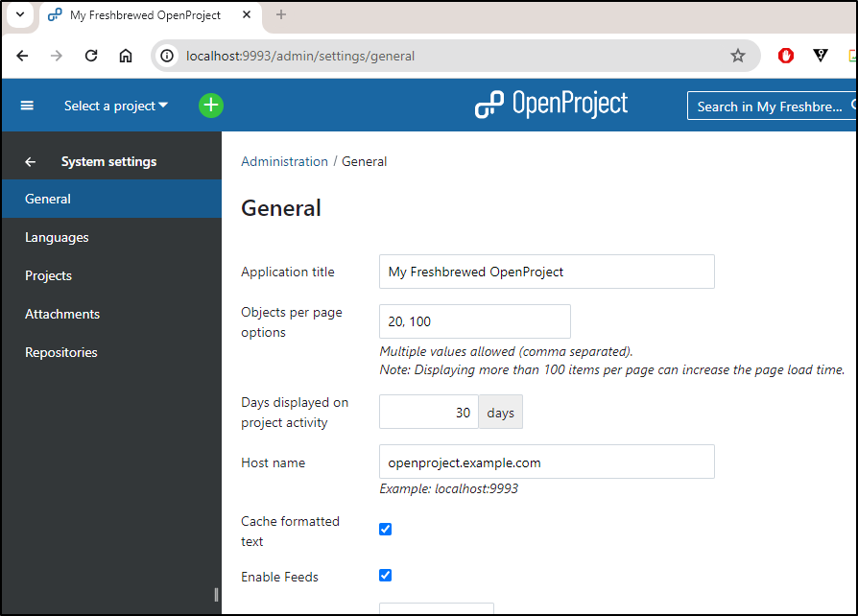Click the address bar URL
This screenshot has width=858, height=616.
pyautogui.click(x=300, y=56)
